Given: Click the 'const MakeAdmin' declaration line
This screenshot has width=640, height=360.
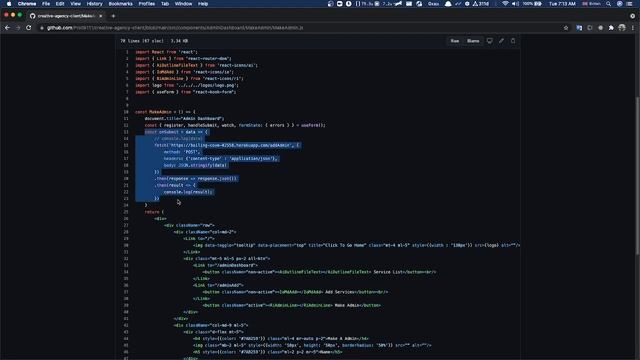Looking at the screenshot, I should (165, 112).
